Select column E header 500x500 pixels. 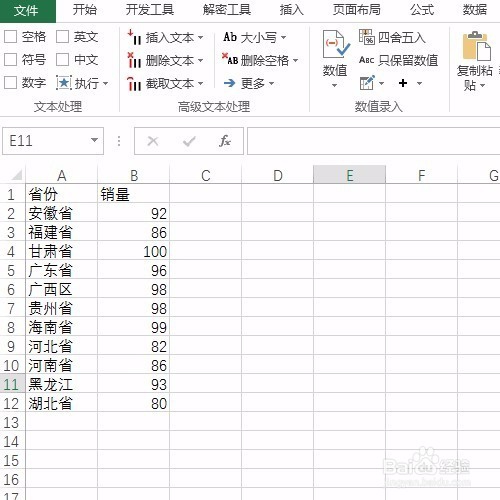pos(349,175)
